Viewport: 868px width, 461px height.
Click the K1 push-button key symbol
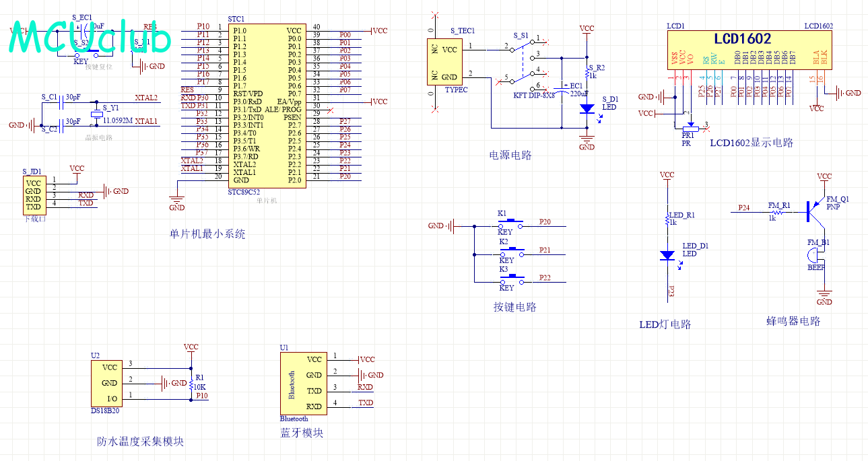click(x=515, y=221)
